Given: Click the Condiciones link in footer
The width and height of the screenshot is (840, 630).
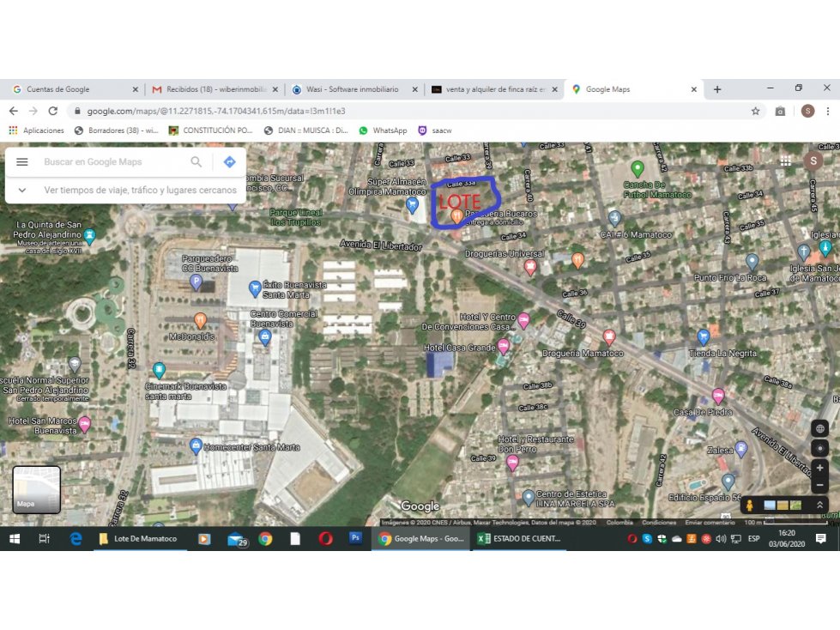Looking at the screenshot, I should (x=659, y=523).
